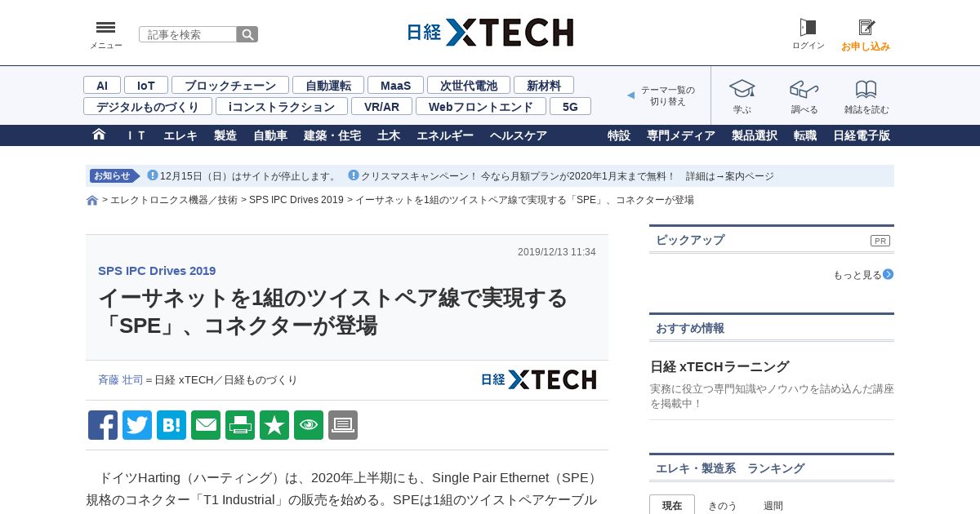
Task: Click the green star favorite icon
Action: tap(274, 425)
